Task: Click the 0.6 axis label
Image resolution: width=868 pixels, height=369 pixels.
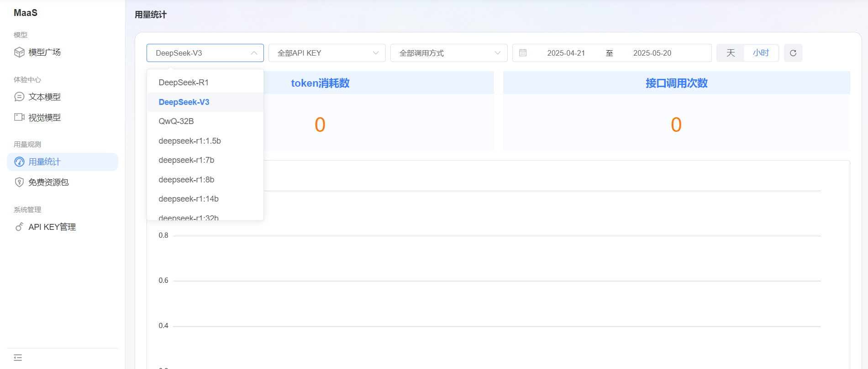Action: 163,281
